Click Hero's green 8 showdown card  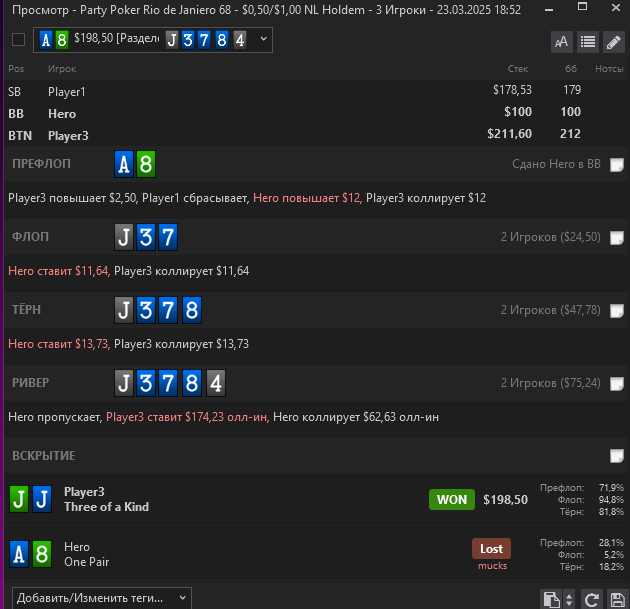(42, 554)
